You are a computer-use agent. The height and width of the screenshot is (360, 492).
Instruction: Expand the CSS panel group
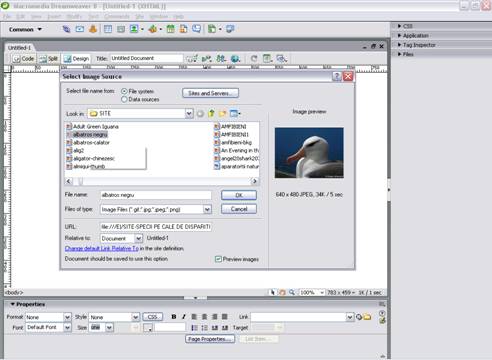tap(406, 26)
